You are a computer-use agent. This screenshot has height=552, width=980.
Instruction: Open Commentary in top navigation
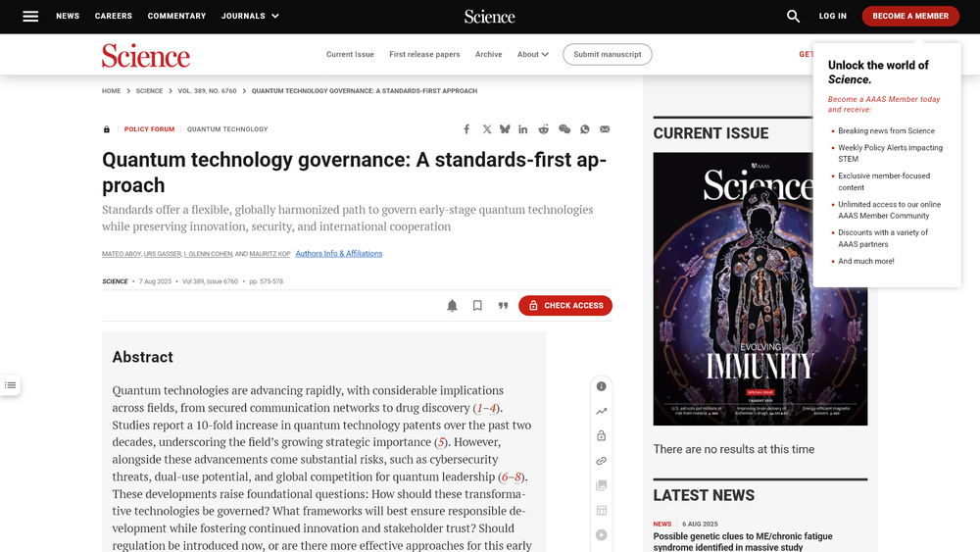click(x=176, y=17)
